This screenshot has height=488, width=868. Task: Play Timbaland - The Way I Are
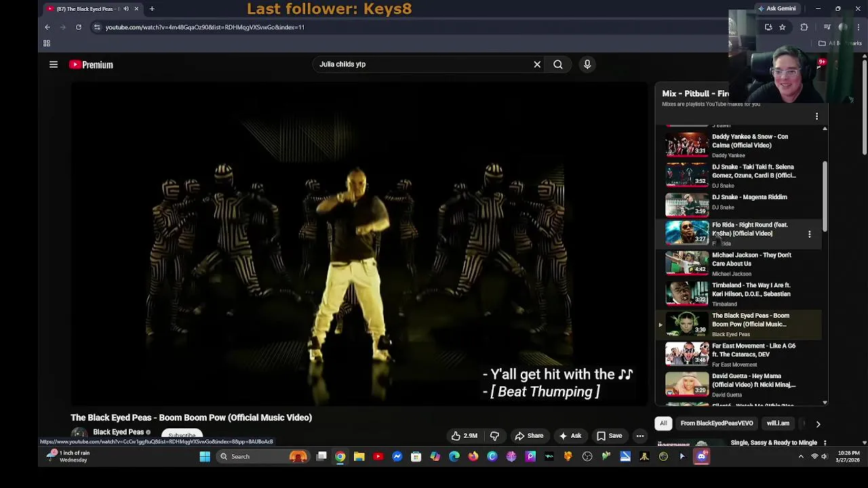(x=739, y=293)
